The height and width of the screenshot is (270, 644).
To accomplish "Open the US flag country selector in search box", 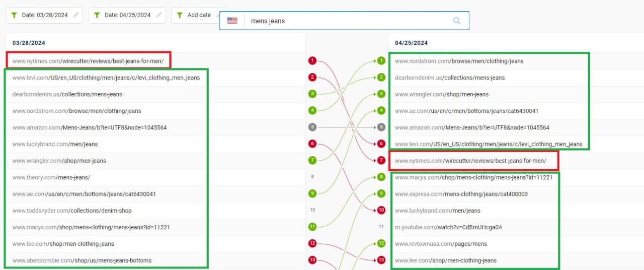I will click(x=232, y=21).
